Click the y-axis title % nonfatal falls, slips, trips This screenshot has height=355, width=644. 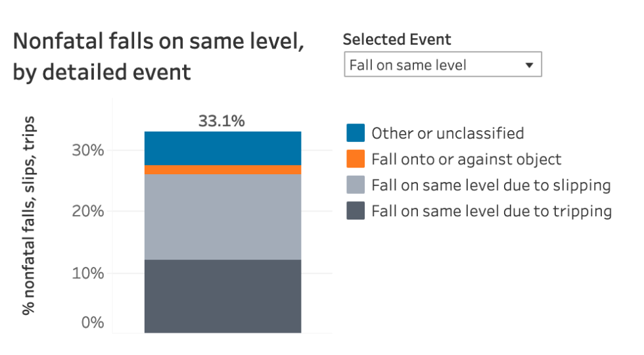click(30, 217)
